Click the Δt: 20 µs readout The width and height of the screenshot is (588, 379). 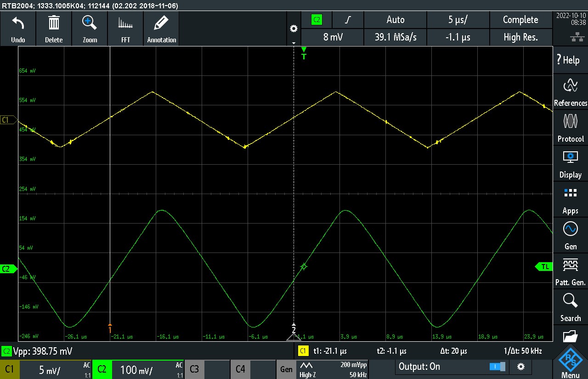[453, 351]
